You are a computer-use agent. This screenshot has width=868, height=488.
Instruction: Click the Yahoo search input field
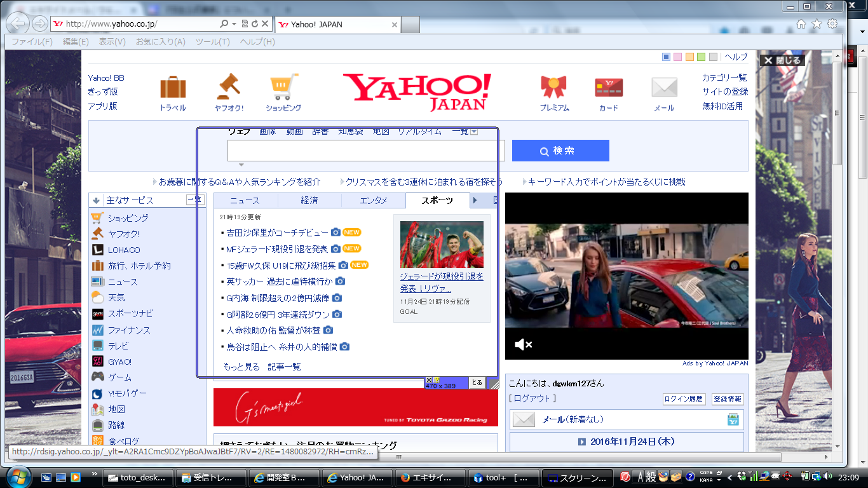(x=366, y=151)
